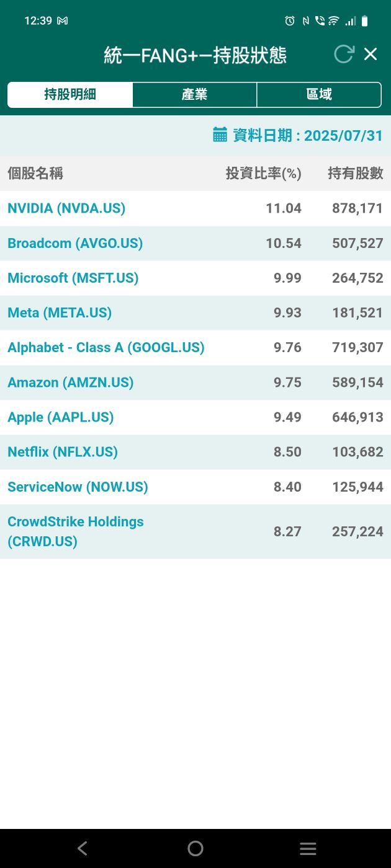The height and width of the screenshot is (868, 391).
Task: Open Alphabet - Class A (GOOGL.US) link
Action: pyautogui.click(x=106, y=347)
